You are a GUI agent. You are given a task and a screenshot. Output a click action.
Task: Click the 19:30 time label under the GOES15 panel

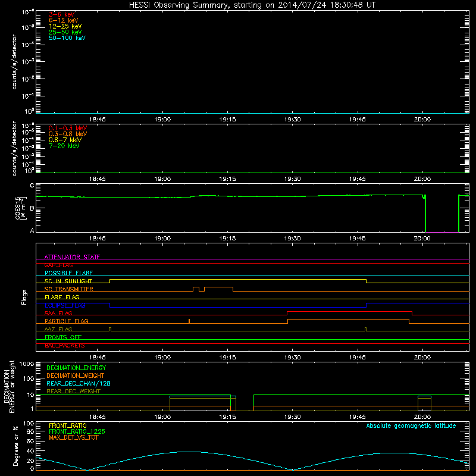(x=292, y=239)
